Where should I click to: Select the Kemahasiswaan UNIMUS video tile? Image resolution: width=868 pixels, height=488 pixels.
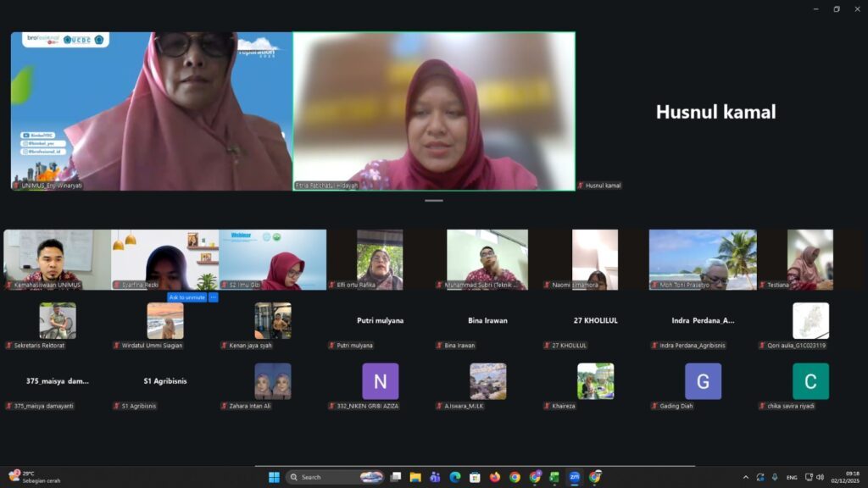click(x=57, y=259)
